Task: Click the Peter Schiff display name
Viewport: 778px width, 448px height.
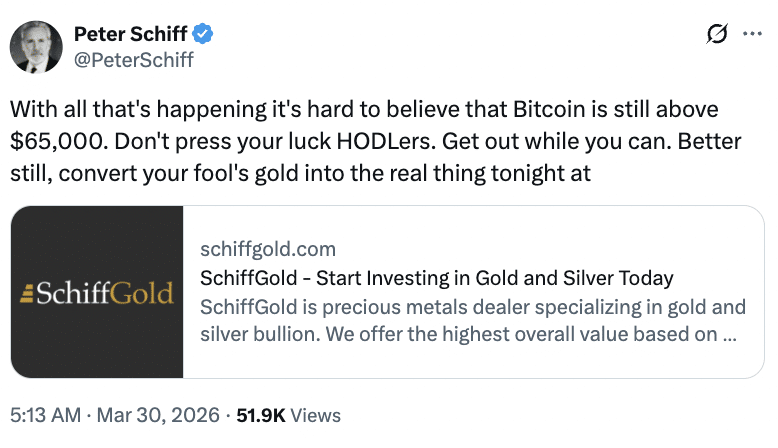Action: 131,35
